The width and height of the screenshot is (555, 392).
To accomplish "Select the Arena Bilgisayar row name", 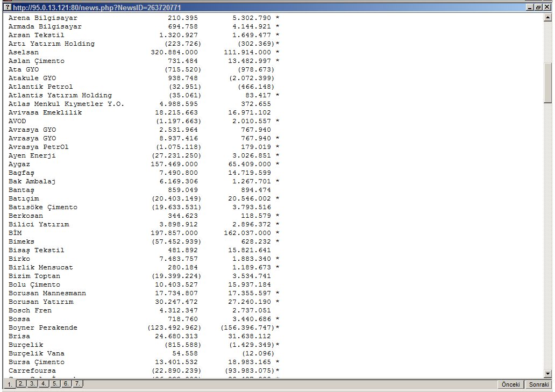I will click(43, 18).
